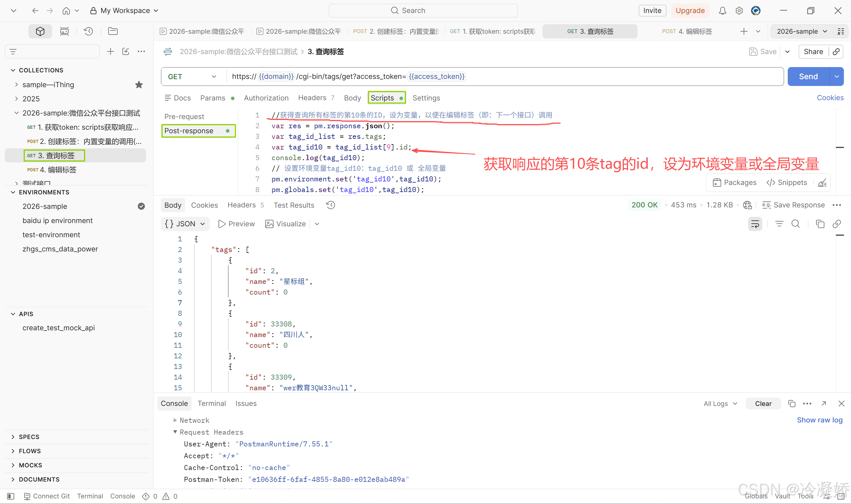Open POST 4. 编辑标签 request tab
This screenshot has height=504, width=851.
pos(687,31)
